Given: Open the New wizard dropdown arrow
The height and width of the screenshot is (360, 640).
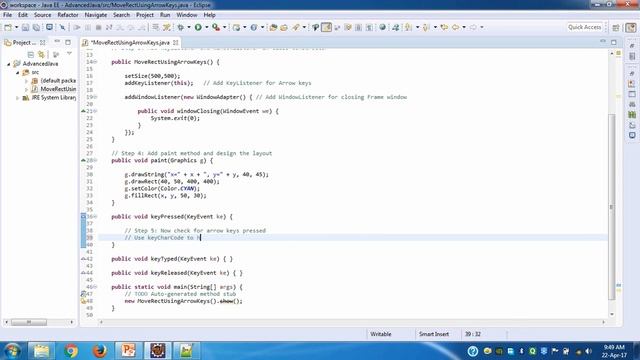Looking at the screenshot, I should [16, 27].
